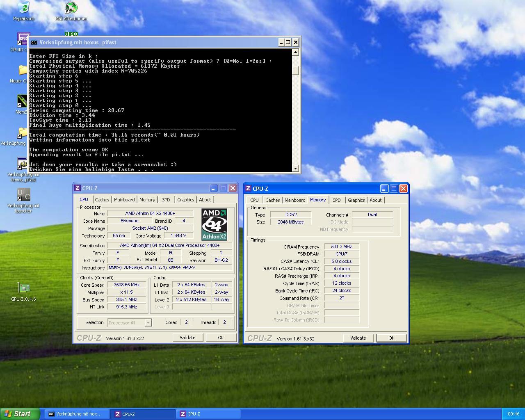Click OK in right CPU-Z window

coord(391,338)
